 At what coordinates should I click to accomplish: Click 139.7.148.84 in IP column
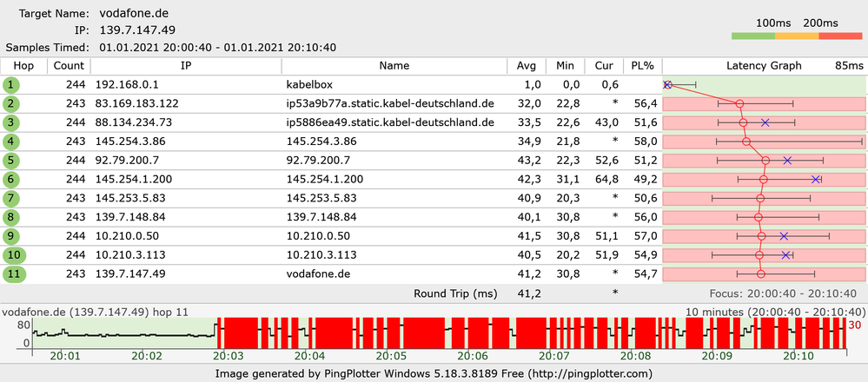pyautogui.click(x=130, y=217)
